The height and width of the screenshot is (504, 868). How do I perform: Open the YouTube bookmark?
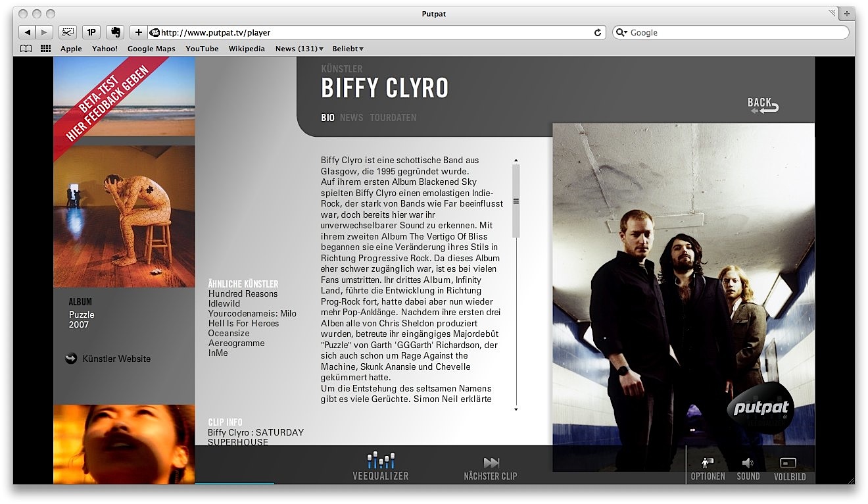(x=202, y=49)
